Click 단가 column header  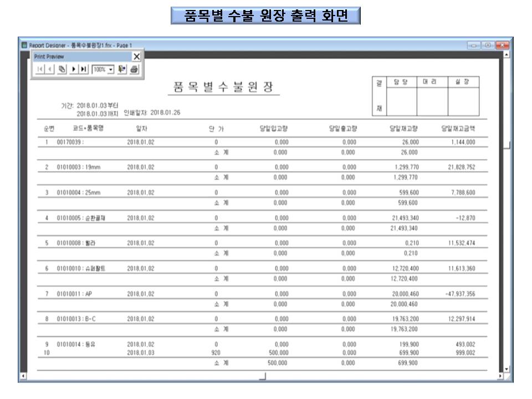(x=216, y=129)
